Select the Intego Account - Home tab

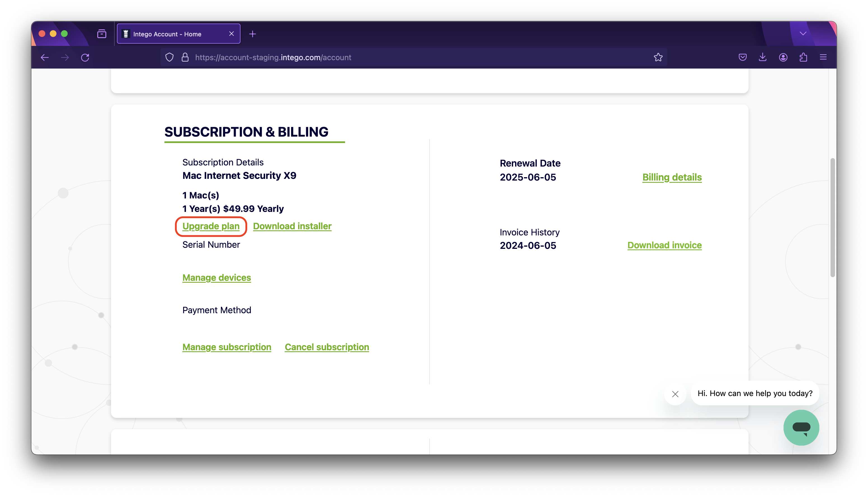[x=178, y=34]
